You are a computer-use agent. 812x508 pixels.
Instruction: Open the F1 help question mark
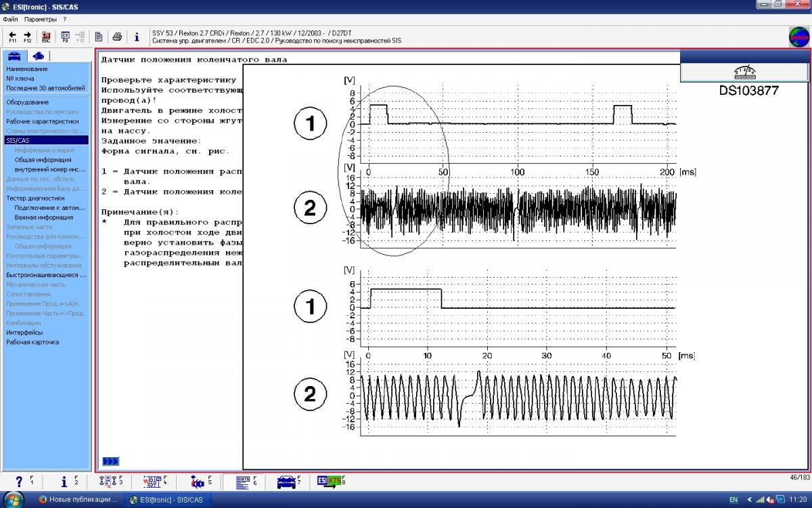pos(20,482)
